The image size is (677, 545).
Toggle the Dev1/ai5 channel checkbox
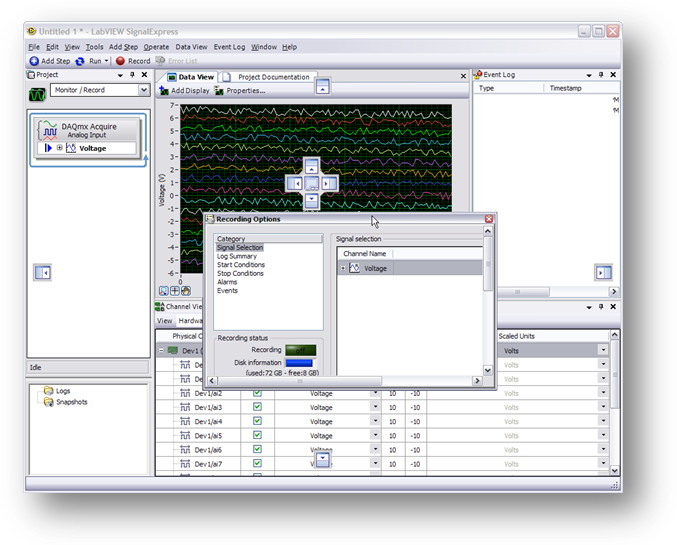258,436
